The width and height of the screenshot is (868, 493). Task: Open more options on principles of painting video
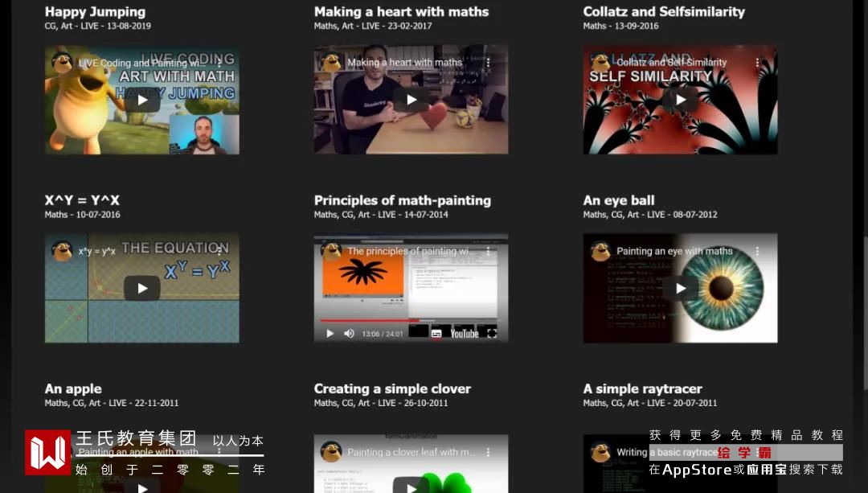coord(489,251)
